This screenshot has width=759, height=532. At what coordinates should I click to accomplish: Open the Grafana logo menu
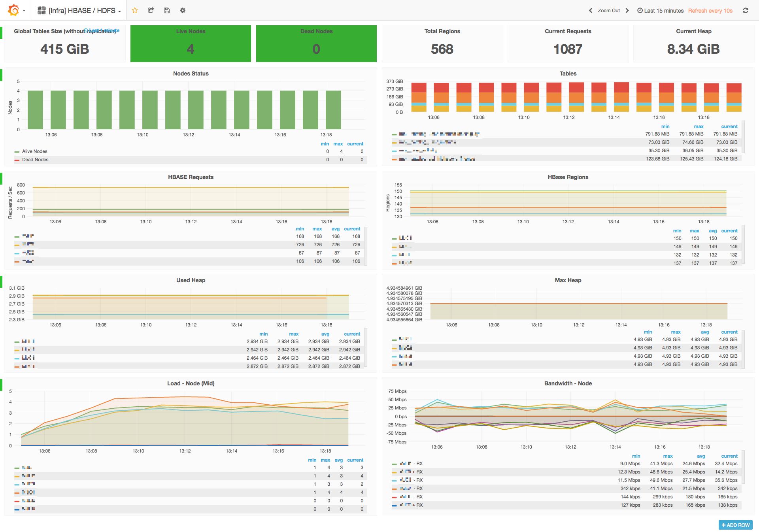[13, 10]
